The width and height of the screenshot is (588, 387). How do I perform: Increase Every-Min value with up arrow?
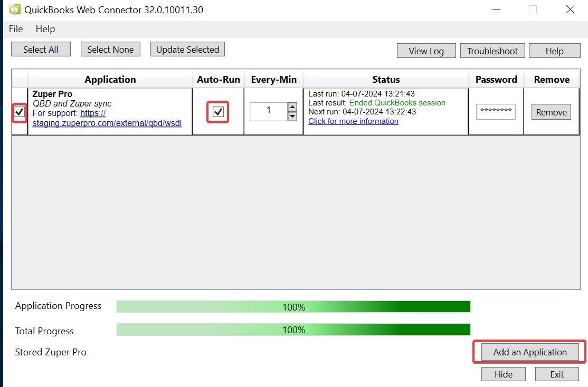tap(292, 107)
